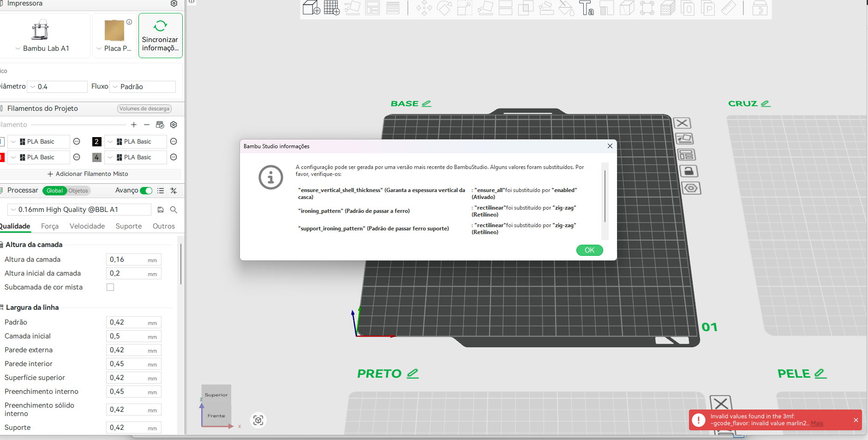Select the Text shape tool in toolbar
This screenshot has width=868, height=440.
coord(587,8)
